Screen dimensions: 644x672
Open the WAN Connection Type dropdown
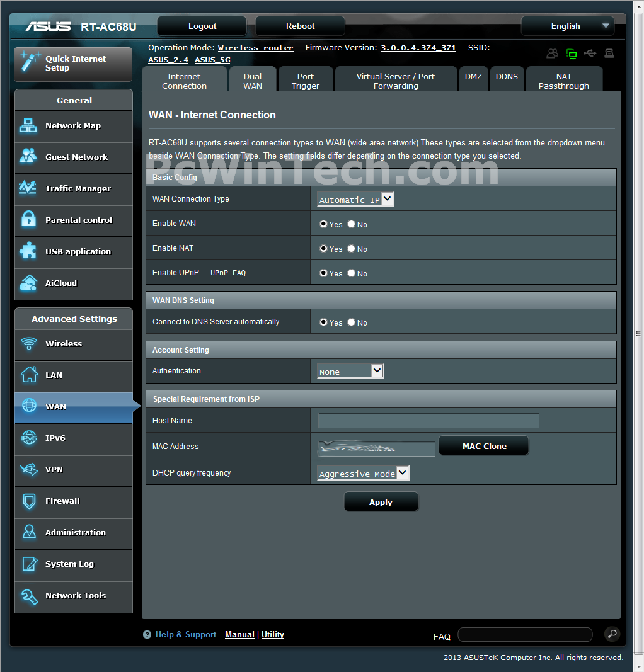point(355,199)
